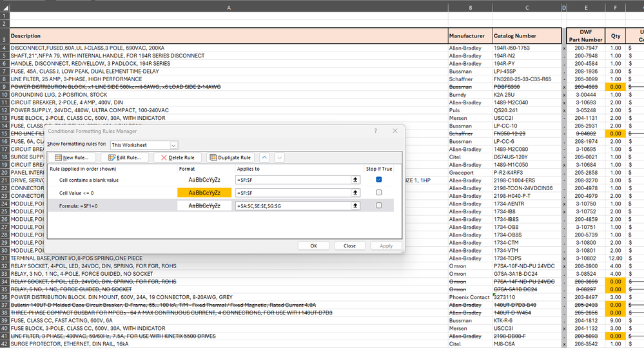Open help with the question mark icon
644x348 pixels.
(x=375, y=131)
